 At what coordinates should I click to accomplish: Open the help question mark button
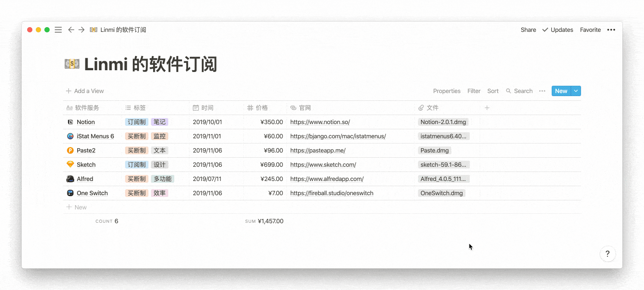[607, 254]
